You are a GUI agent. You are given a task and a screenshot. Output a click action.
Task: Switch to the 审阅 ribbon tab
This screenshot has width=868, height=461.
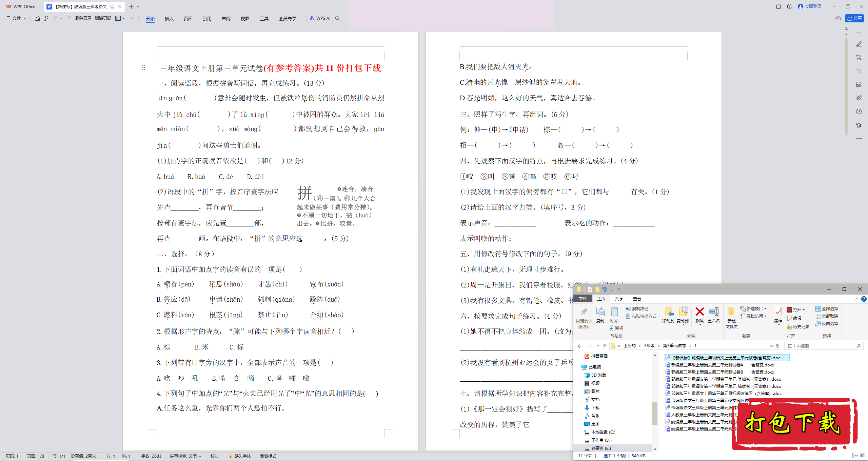tap(226, 18)
